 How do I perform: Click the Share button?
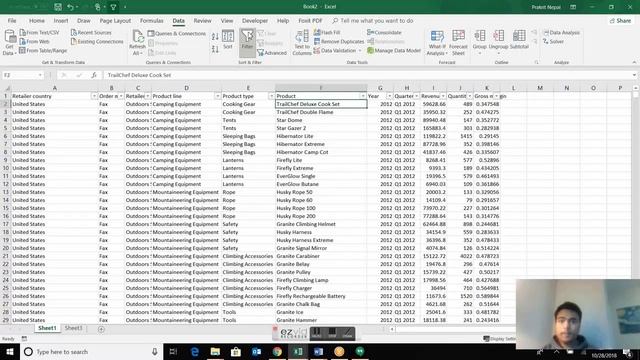coord(620,20)
